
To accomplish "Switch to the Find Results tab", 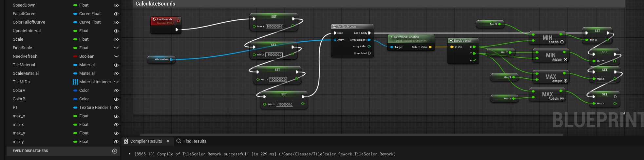I will click(195, 141).
